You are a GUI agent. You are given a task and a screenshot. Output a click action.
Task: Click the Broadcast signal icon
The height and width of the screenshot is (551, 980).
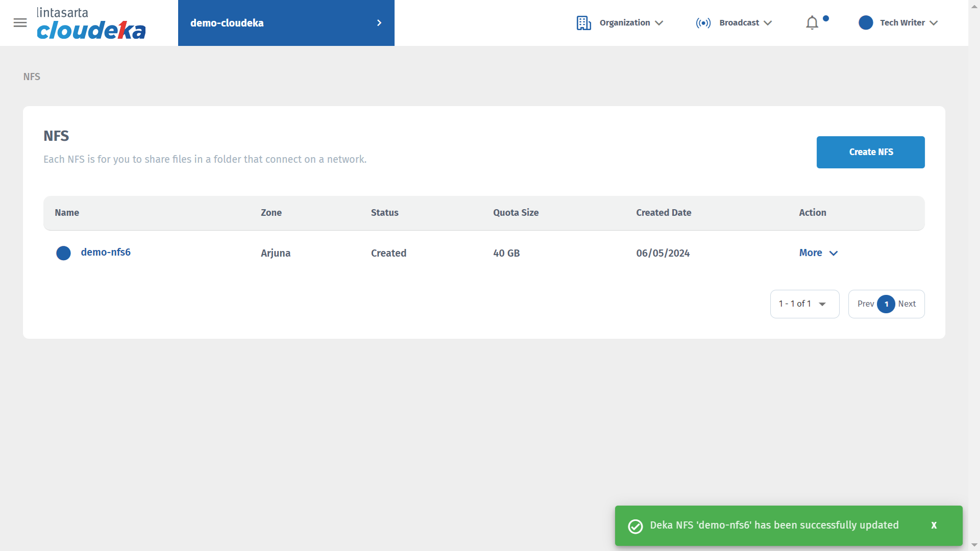pyautogui.click(x=703, y=23)
